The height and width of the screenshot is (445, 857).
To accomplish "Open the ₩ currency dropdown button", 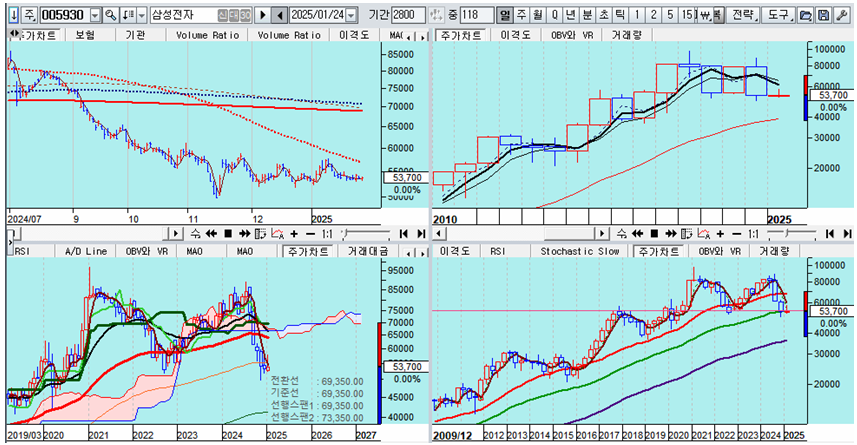I will (x=705, y=15).
